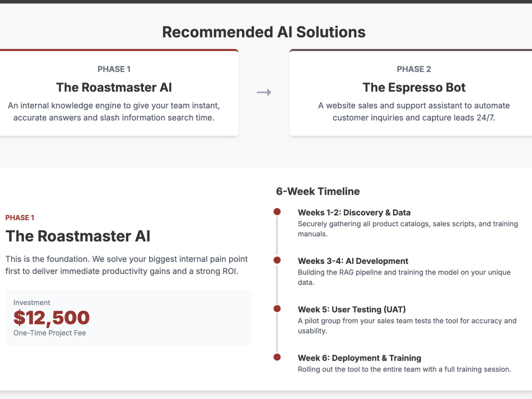The height and width of the screenshot is (399, 532).
Task: Click the large Roastmaster AI section heading
Action: tap(78, 236)
